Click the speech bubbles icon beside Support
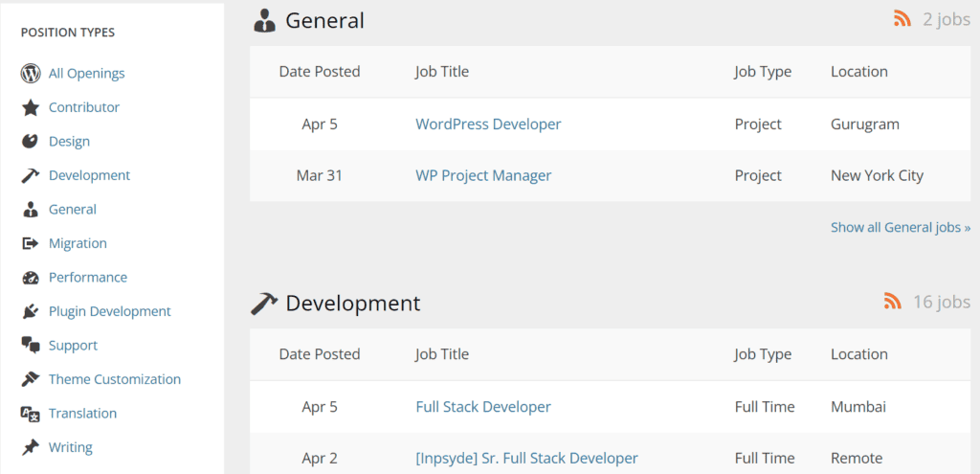980x474 pixels. pyautogui.click(x=31, y=346)
